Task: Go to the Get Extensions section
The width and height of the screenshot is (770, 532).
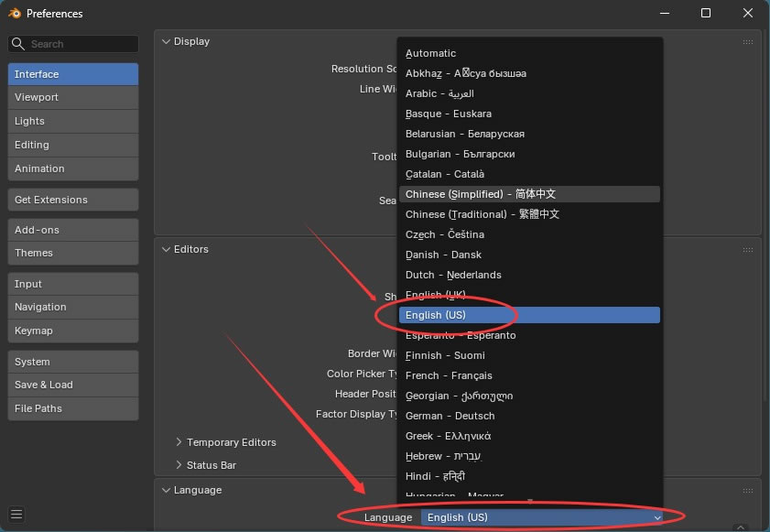Action: tap(73, 200)
